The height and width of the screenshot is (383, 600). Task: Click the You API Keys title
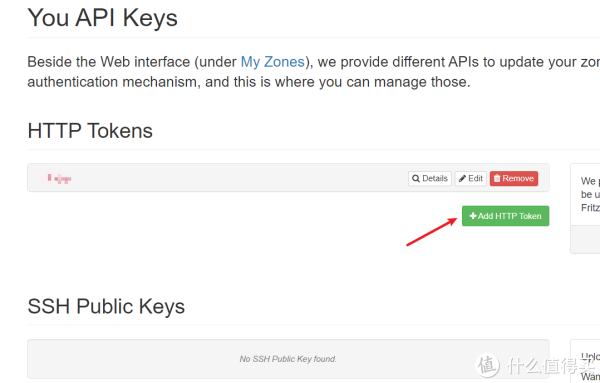pos(103,18)
